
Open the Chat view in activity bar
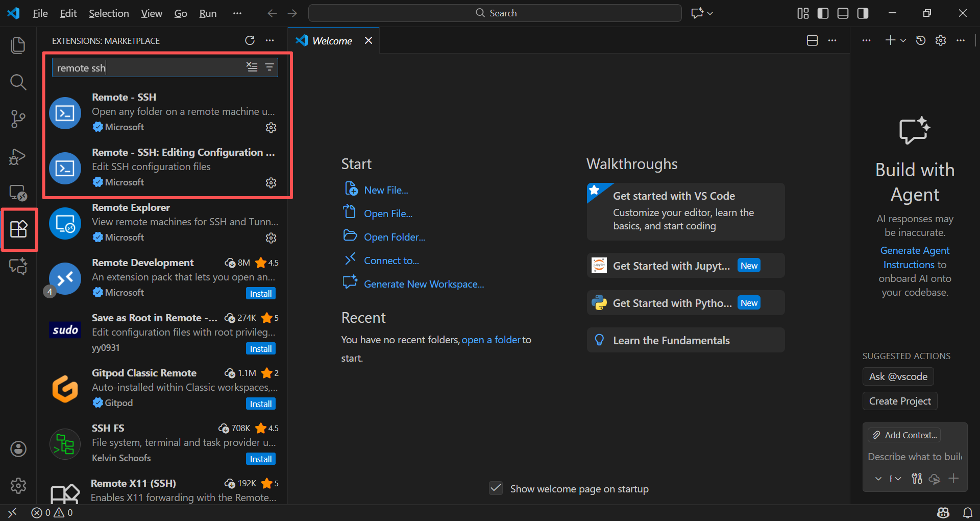click(x=18, y=266)
